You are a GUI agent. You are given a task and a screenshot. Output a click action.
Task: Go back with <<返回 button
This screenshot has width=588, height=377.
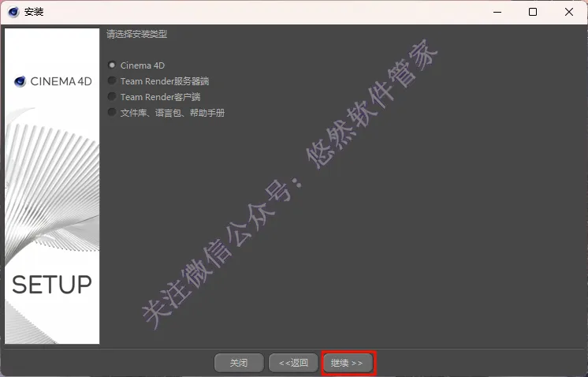(x=293, y=363)
